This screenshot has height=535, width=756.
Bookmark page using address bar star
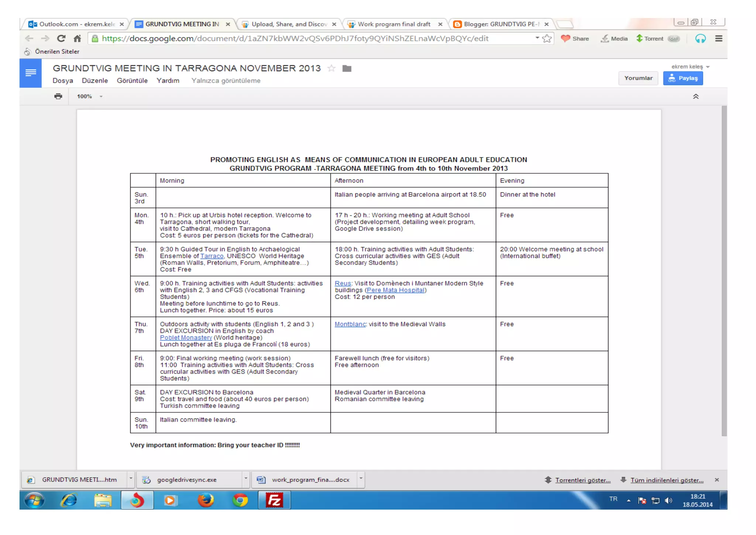coord(547,38)
